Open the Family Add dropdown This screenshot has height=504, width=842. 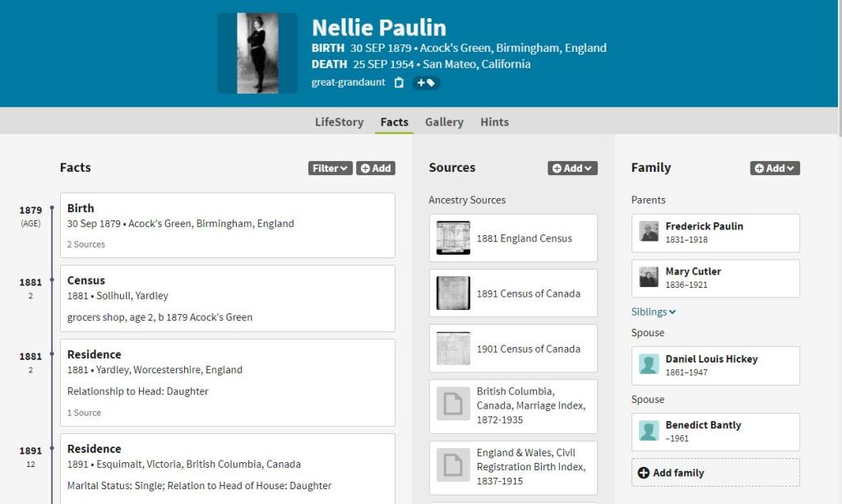click(x=775, y=168)
